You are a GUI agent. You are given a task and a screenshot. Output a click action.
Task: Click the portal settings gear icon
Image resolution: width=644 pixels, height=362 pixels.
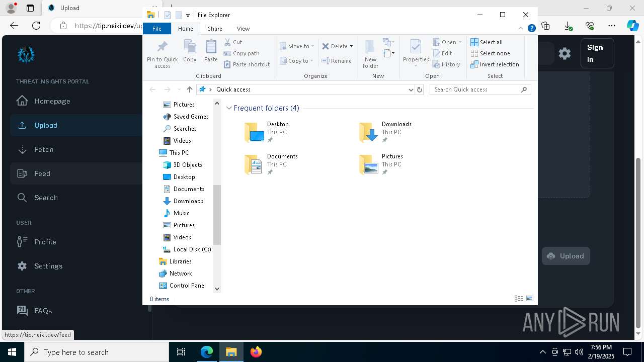(x=565, y=53)
